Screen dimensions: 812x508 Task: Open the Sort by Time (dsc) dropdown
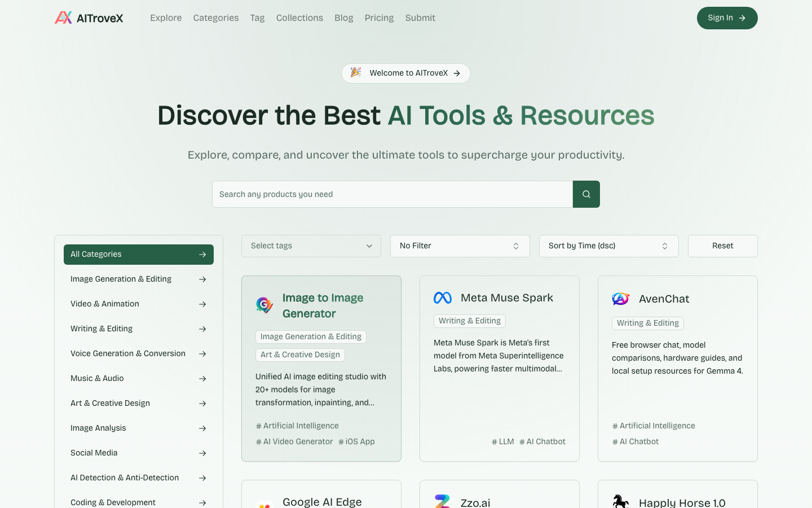(608, 246)
